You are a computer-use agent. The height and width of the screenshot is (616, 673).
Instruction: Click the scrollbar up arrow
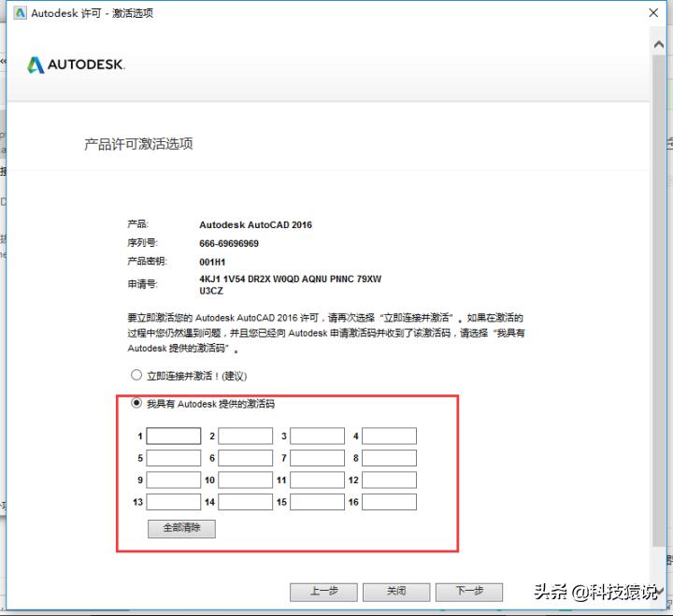point(658,44)
